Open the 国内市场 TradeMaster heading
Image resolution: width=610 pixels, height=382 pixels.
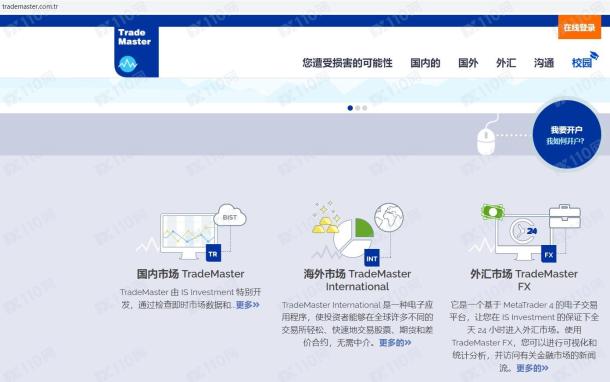click(191, 274)
